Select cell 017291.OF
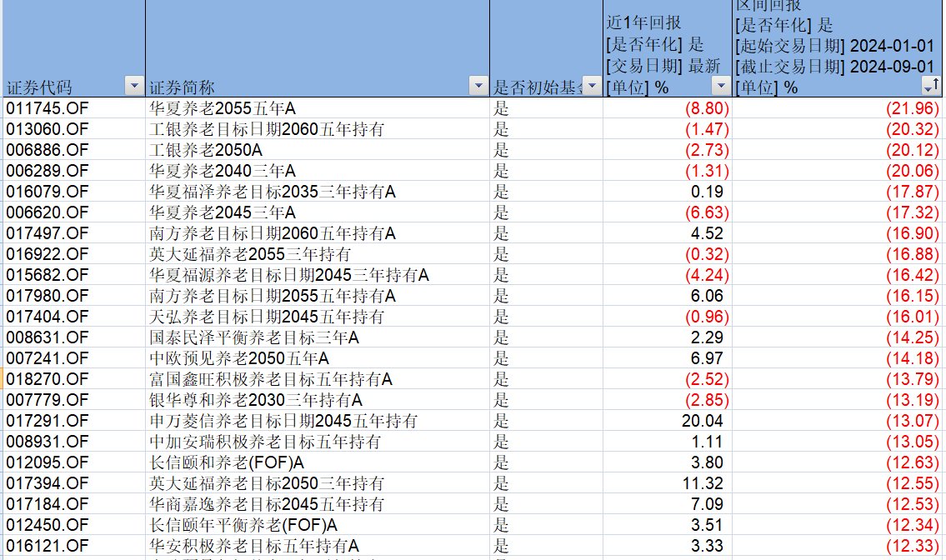This screenshot has width=946, height=560. (x=73, y=421)
